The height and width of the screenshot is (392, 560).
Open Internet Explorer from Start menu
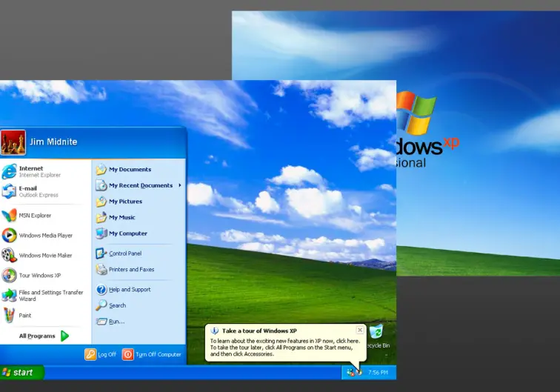point(30,172)
